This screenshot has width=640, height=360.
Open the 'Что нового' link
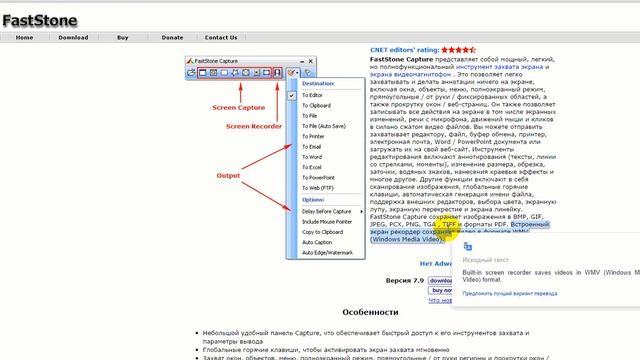[440, 300]
